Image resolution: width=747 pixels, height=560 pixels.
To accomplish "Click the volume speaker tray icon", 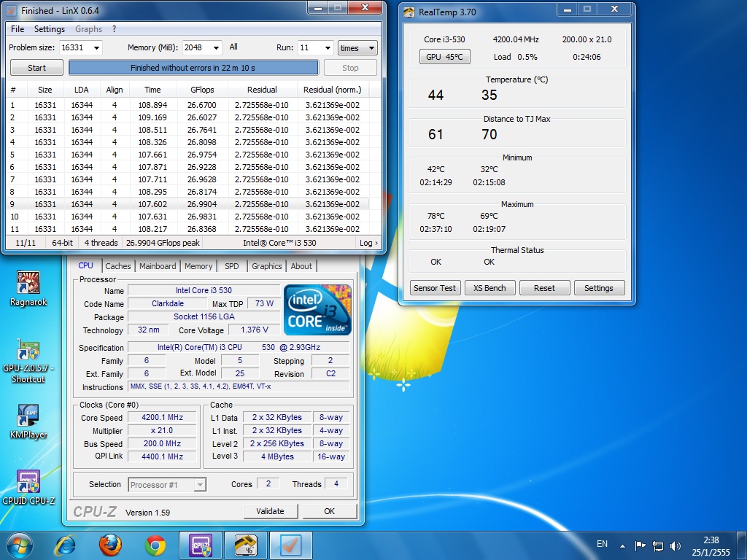I will (x=676, y=545).
